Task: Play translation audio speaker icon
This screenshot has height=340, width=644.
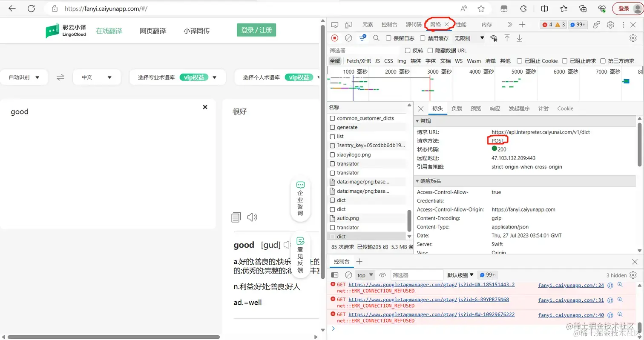Action: coord(252,217)
